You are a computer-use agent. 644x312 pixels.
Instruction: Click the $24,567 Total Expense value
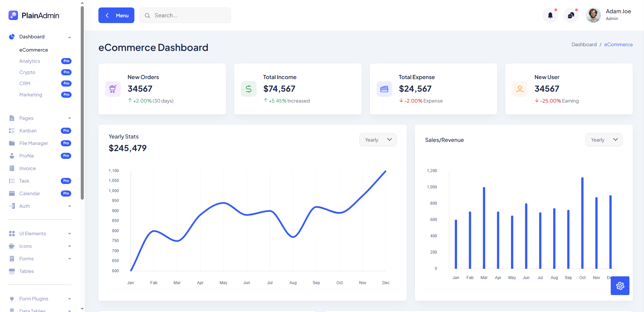pos(415,89)
